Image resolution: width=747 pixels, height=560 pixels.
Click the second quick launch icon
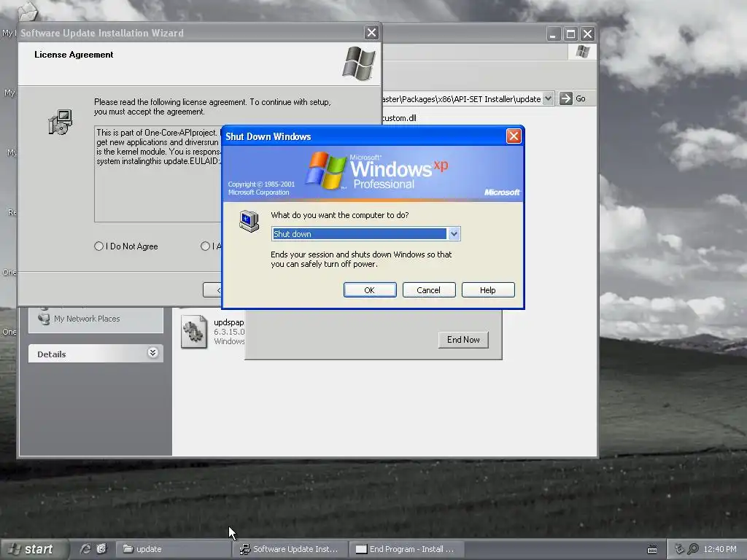coord(101,549)
